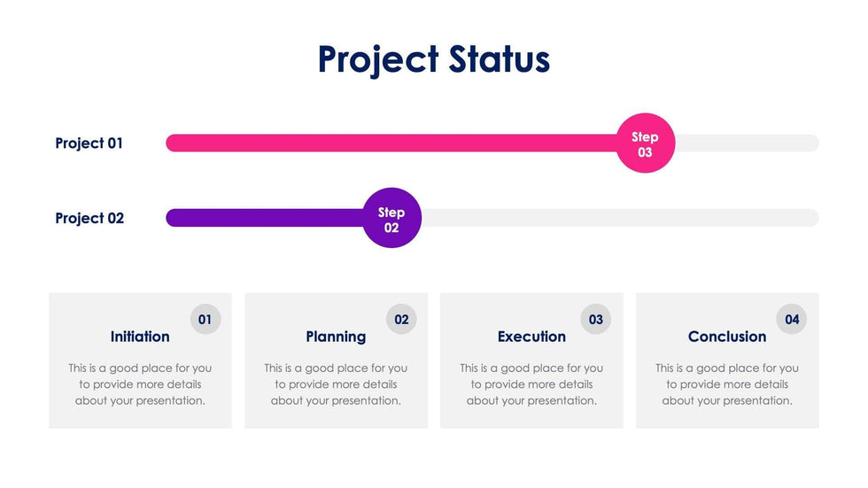Click the 02 number badge
This screenshot has height=488, width=868.
tap(401, 319)
